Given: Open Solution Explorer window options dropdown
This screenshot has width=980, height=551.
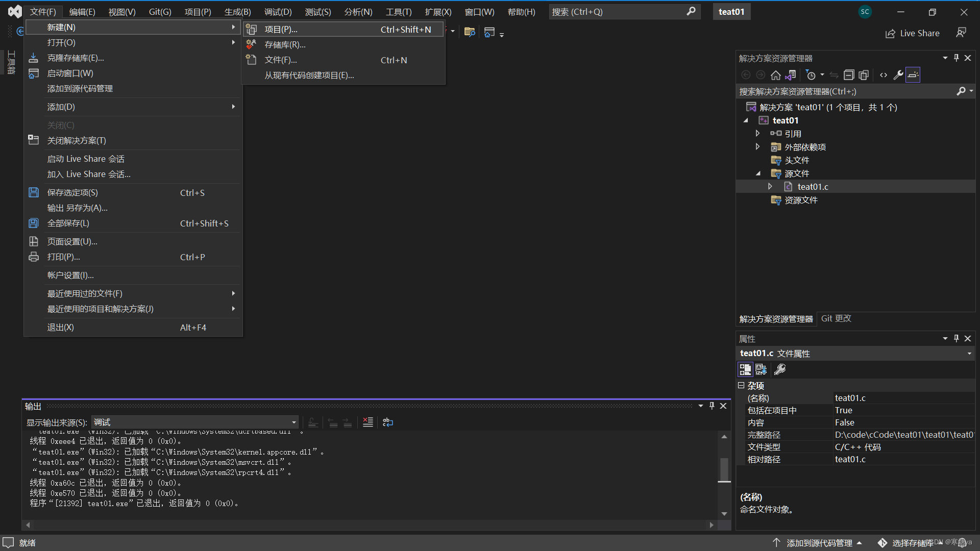Looking at the screenshot, I should point(945,58).
